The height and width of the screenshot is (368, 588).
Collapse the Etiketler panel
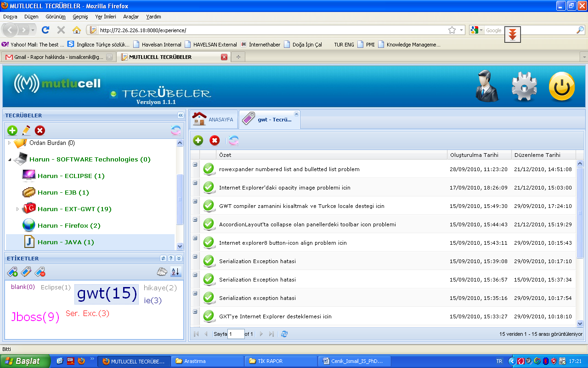[x=179, y=259]
